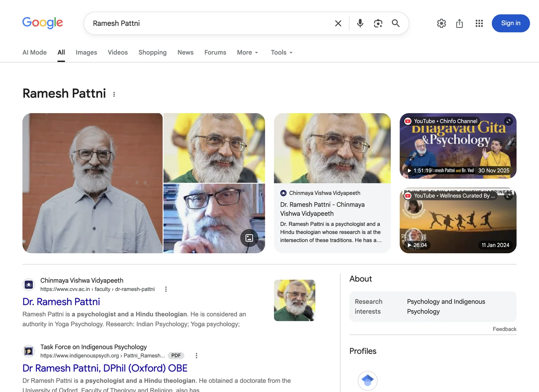The image size is (539, 392).
Task: Click the view all images icon
Action: (249, 238)
